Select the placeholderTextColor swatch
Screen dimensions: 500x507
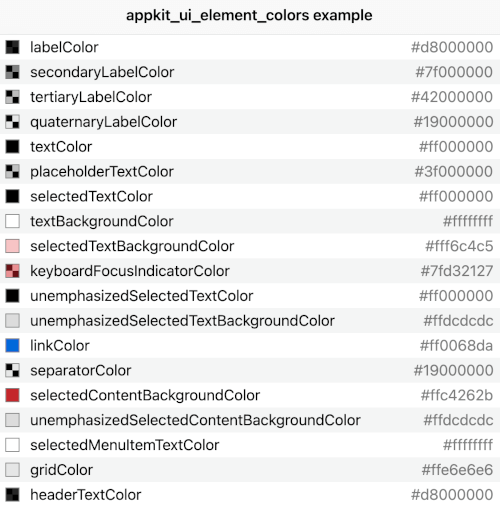coord(12,172)
